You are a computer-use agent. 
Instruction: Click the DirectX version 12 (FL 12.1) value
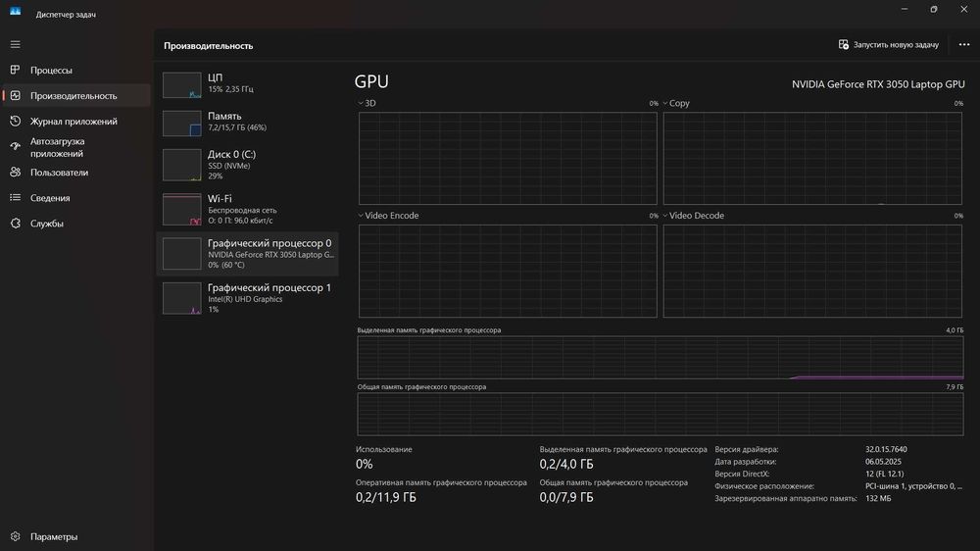(x=884, y=474)
